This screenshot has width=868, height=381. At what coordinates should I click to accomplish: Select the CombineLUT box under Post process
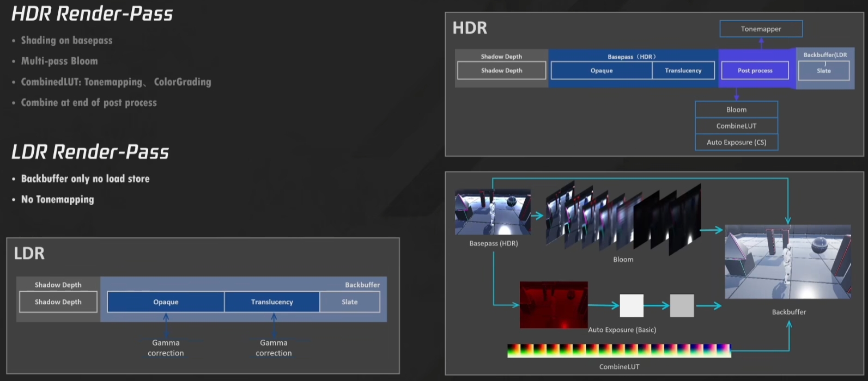point(736,126)
